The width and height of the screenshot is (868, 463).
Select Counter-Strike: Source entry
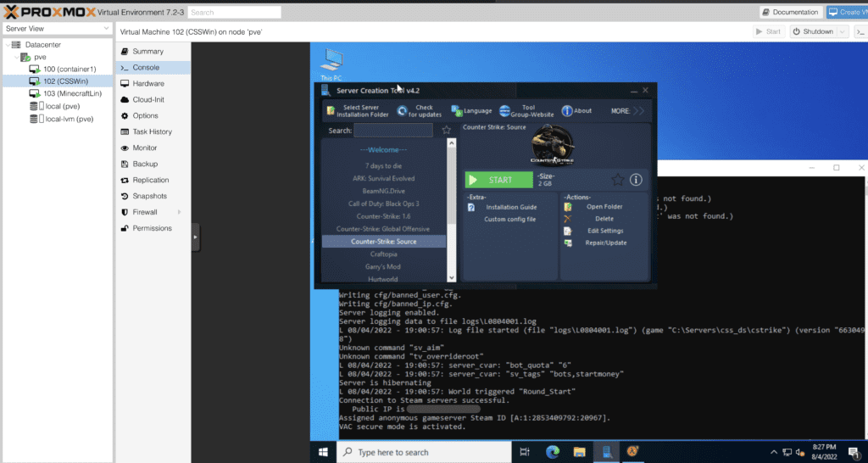[383, 242]
